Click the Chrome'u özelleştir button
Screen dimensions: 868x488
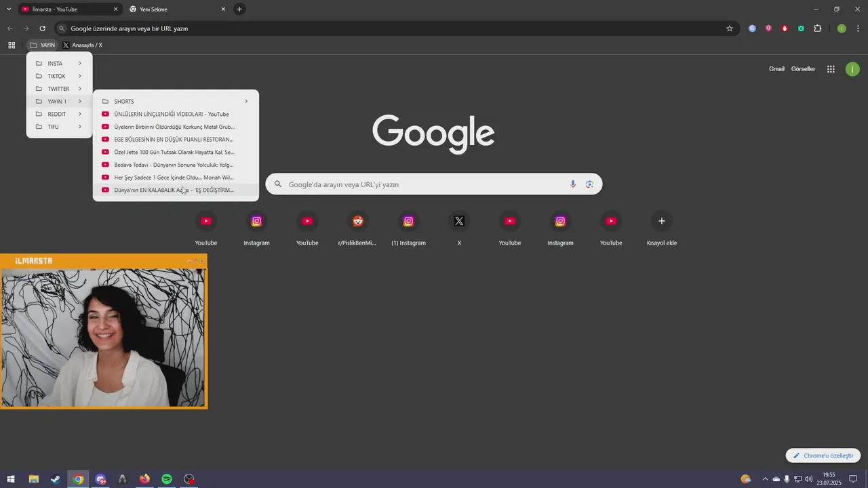tap(823, 455)
